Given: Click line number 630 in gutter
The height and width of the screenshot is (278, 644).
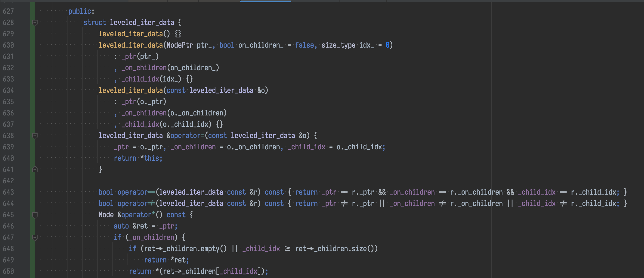Looking at the screenshot, I should [x=8, y=45].
